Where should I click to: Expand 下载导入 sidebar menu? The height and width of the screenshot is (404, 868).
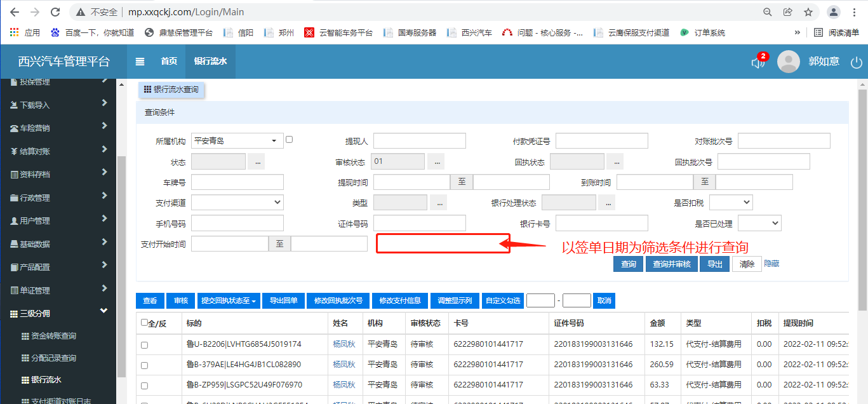point(58,105)
